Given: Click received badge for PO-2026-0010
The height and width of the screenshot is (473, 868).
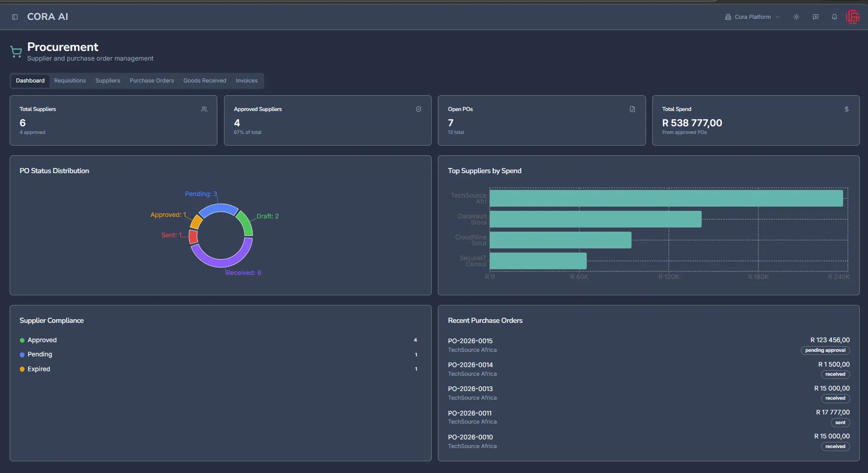Looking at the screenshot, I should [835, 447].
